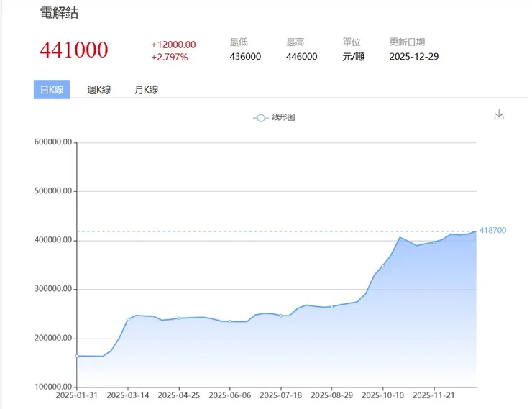532x409 pixels.
Task: Click the +2.797% percentage change
Action: [170, 57]
